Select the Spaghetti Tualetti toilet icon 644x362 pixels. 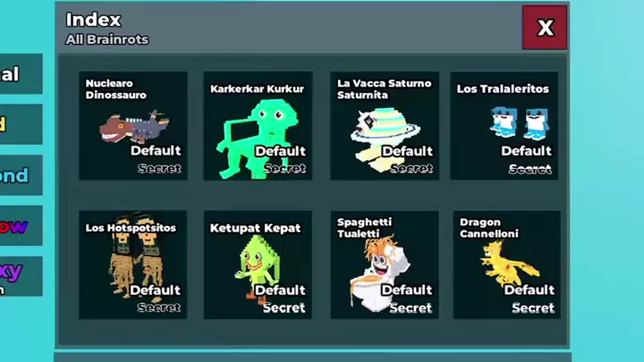pos(380,274)
